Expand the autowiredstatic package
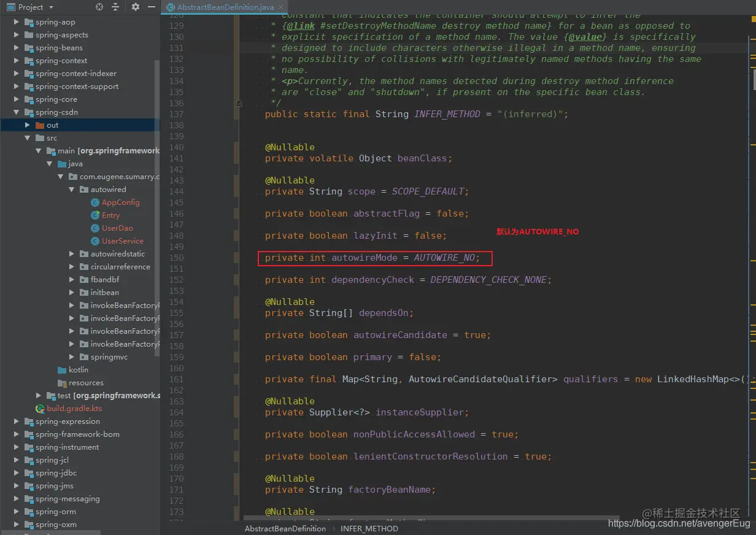This screenshot has height=535, width=756. pyautogui.click(x=72, y=254)
